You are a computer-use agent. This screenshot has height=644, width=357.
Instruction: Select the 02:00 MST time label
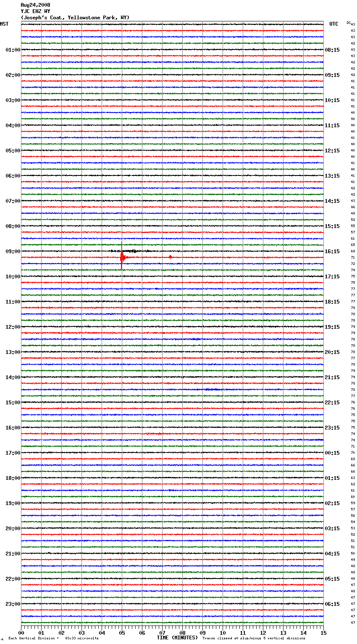click(13, 75)
